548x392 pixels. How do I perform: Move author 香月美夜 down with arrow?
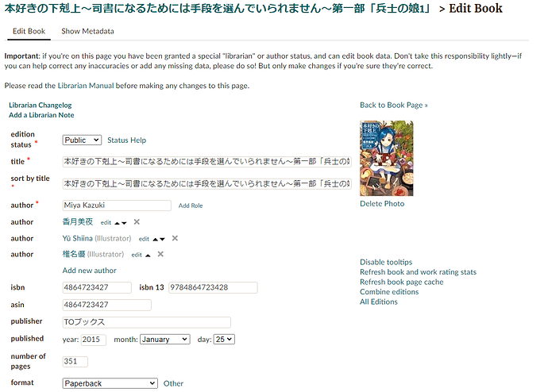point(124,223)
